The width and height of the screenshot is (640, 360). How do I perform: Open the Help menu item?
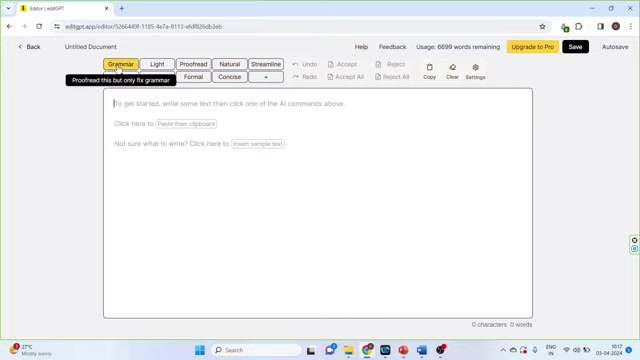(x=361, y=47)
